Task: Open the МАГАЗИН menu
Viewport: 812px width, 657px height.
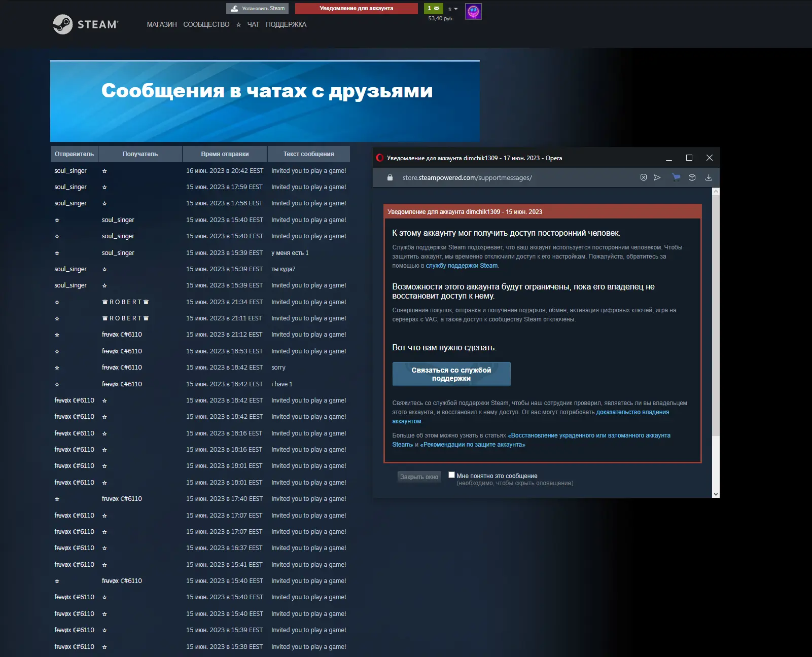Action: [162, 24]
